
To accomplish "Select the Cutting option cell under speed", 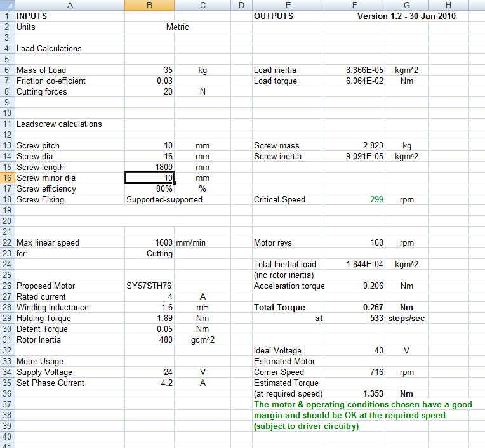I will tap(150, 254).
